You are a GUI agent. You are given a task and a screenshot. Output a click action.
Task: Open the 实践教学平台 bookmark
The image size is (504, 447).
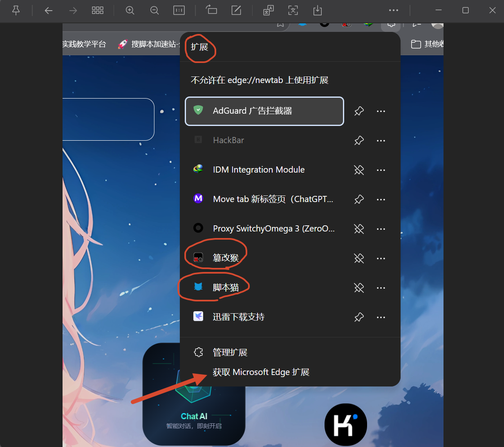(x=84, y=44)
